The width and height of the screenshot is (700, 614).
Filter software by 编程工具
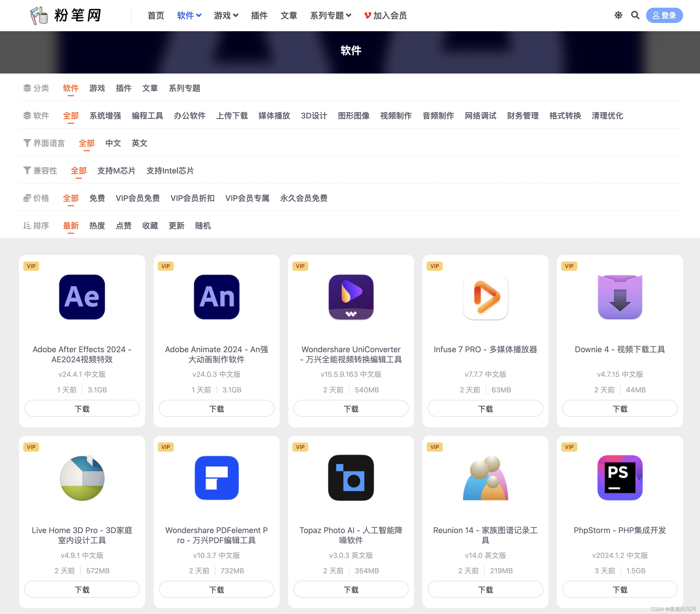click(147, 116)
